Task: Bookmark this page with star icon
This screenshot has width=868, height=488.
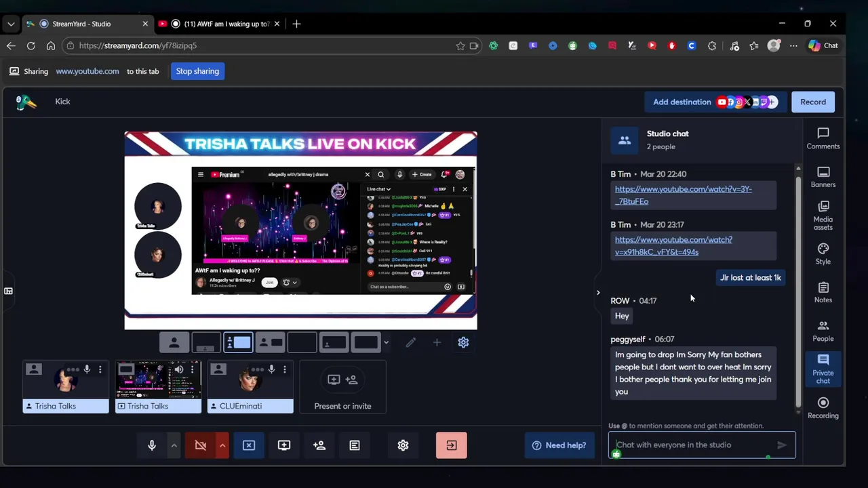Action: (x=460, y=45)
